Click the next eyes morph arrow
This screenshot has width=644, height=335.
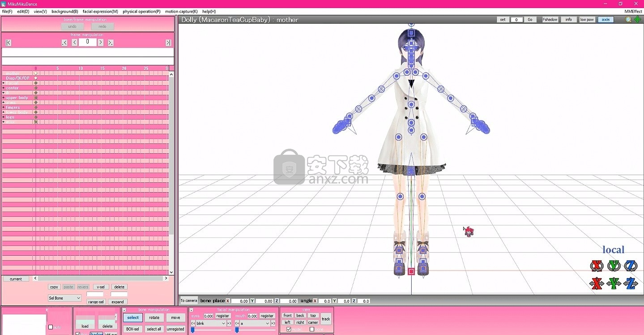tap(229, 323)
